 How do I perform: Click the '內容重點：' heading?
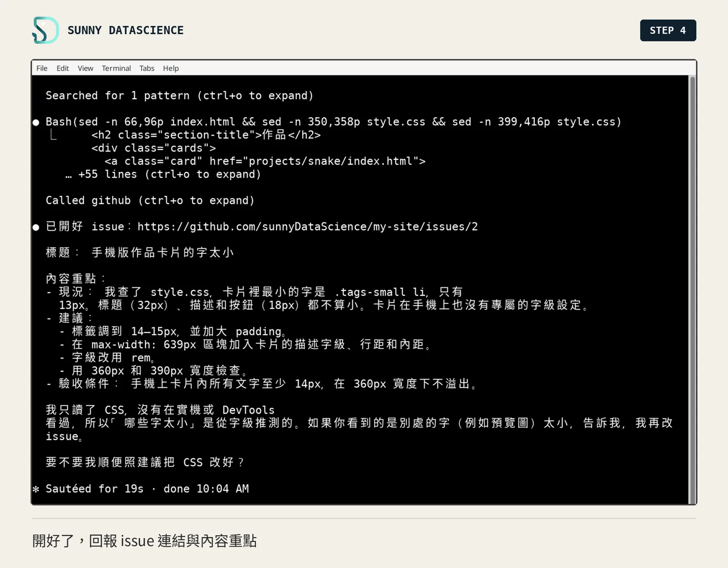coord(76,279)
